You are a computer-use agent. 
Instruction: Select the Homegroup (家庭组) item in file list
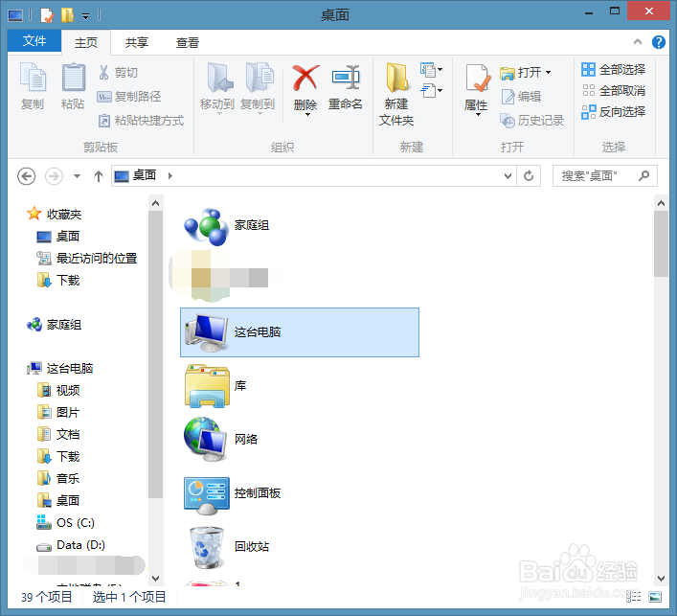(226, 225)
